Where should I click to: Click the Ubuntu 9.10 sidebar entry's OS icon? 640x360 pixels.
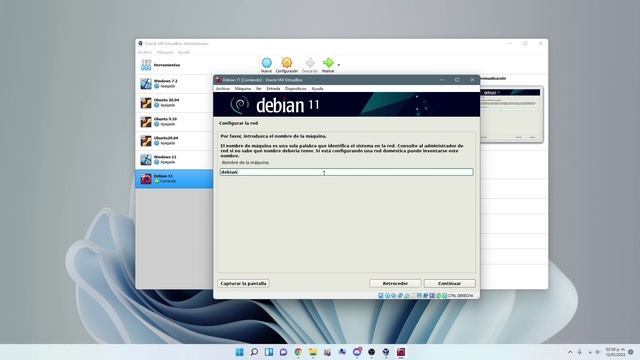tap(146, 122)
